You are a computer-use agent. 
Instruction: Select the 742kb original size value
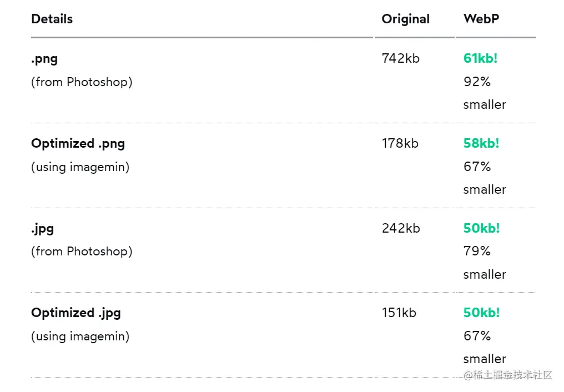point(400,58)
